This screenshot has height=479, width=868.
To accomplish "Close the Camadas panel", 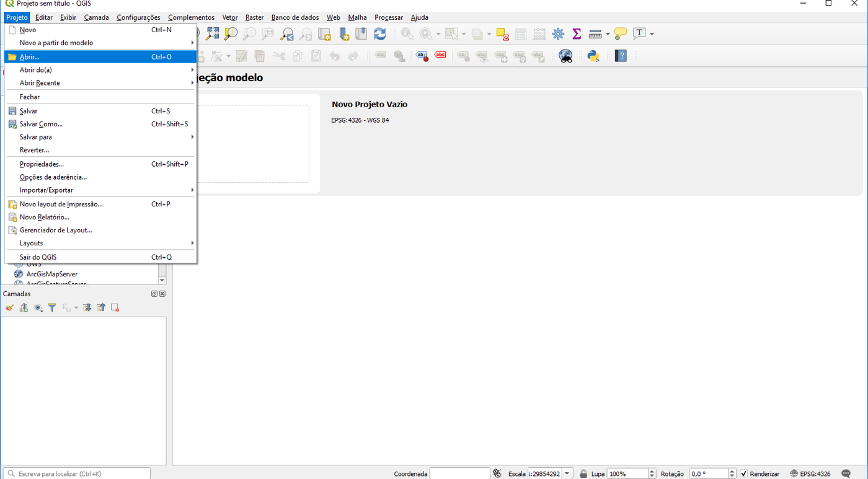I will click(x=162, y=294).
